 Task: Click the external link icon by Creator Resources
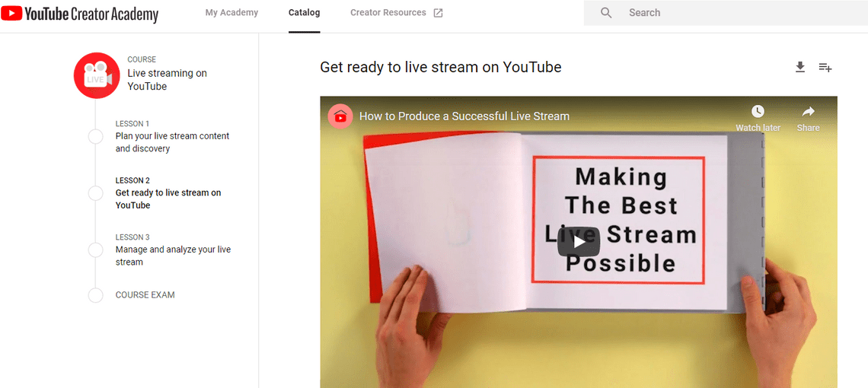[438, 13]
